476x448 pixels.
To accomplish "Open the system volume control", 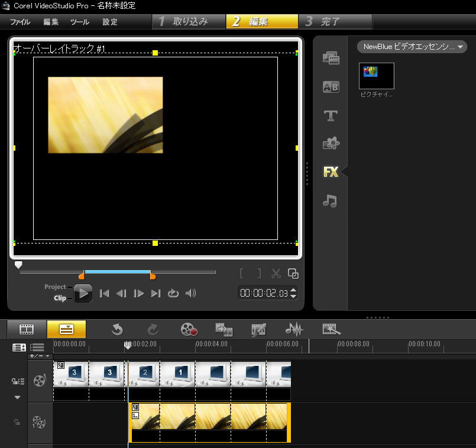I will click(x=190, y=293).
